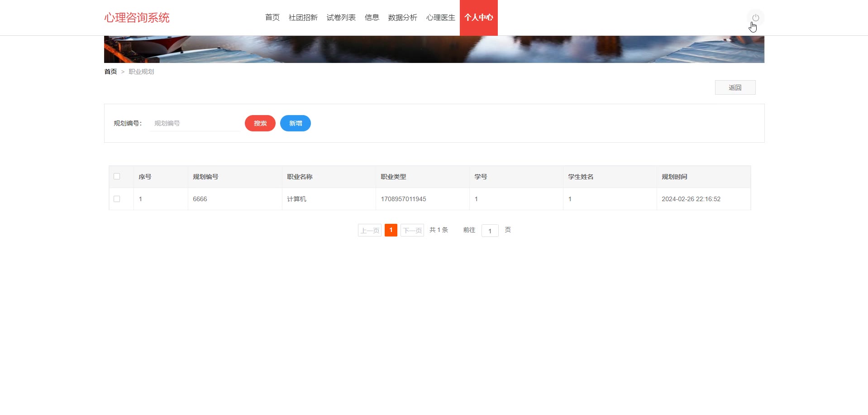This screenshot has width=868, height=415.
Task: Click the power logout icon
Action: click(755, 18)
